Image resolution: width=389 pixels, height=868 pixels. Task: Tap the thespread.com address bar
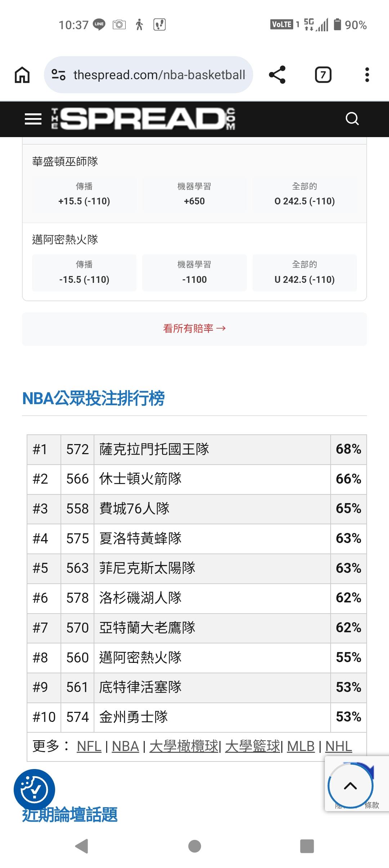click(159, 75)
